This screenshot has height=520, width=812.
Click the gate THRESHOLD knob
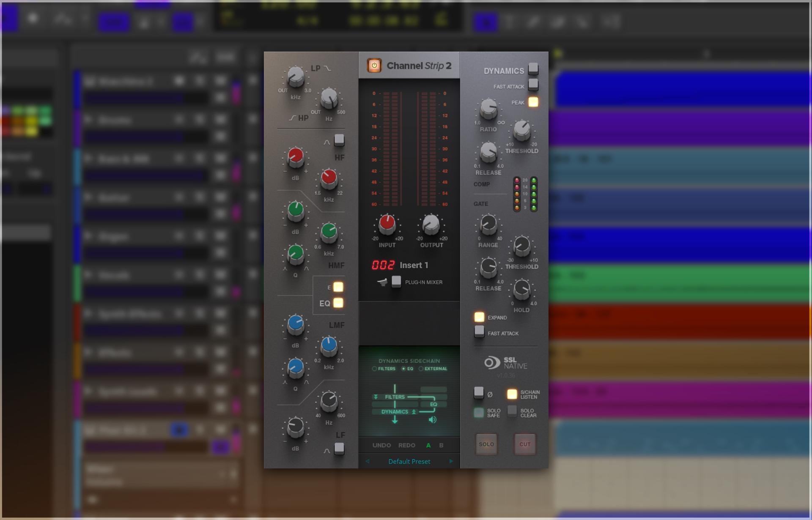pyautogui.click(x=522, y=246)
